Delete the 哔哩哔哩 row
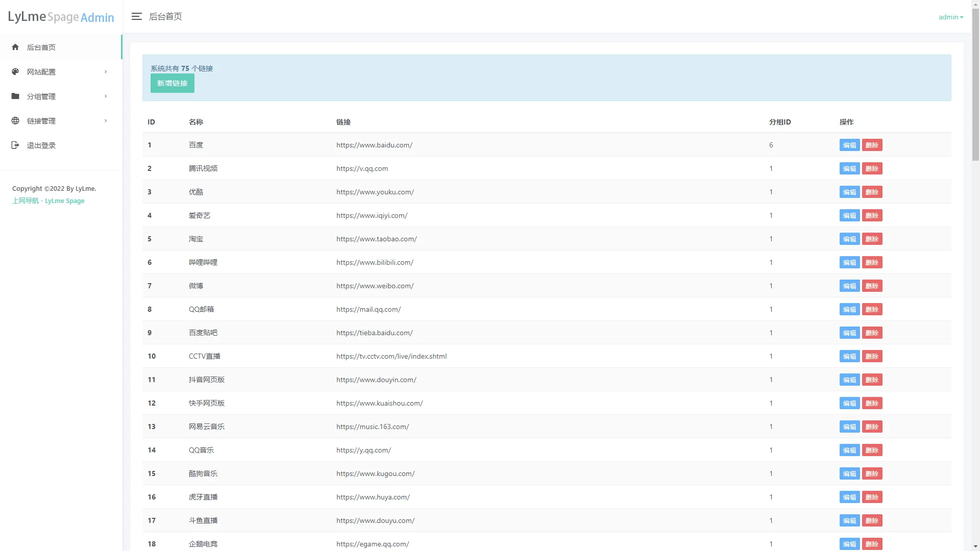 click(x=872, y=262)
